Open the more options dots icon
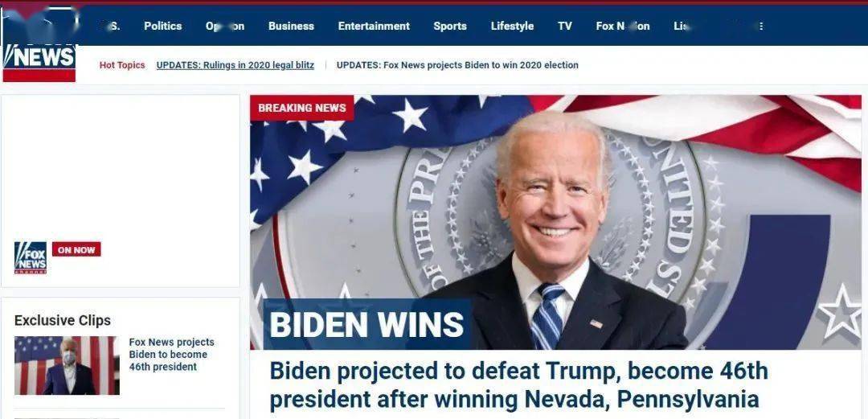Image resolution: width=868 pixels, height=419 pixels. click(761, 26)
